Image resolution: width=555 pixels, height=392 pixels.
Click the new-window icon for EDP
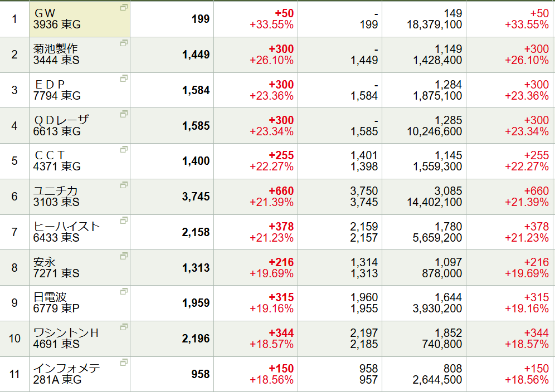(x=124, y=79)
